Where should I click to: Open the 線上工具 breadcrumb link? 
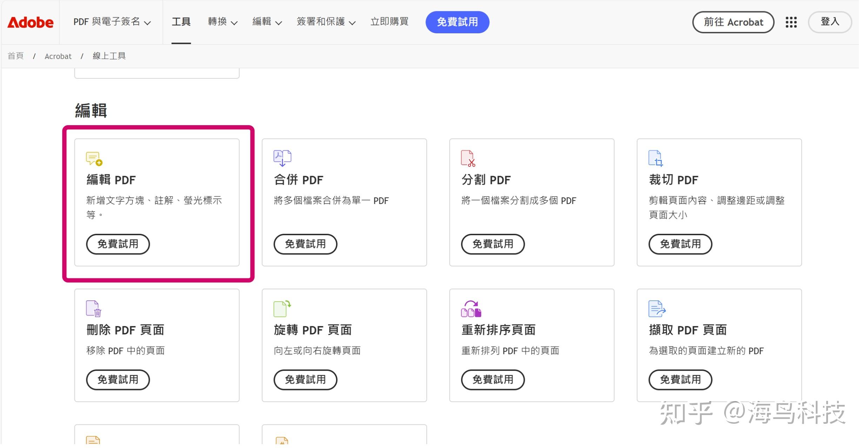point(109,56)
